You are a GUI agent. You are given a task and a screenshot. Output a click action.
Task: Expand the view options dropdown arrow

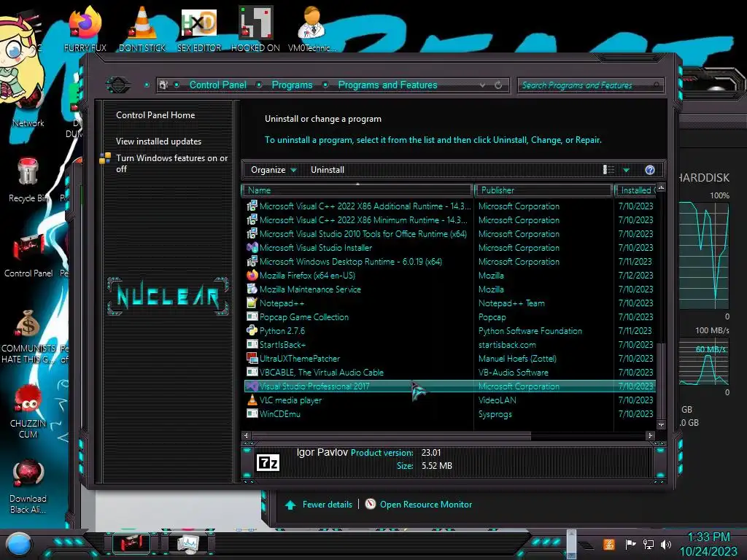627,170
